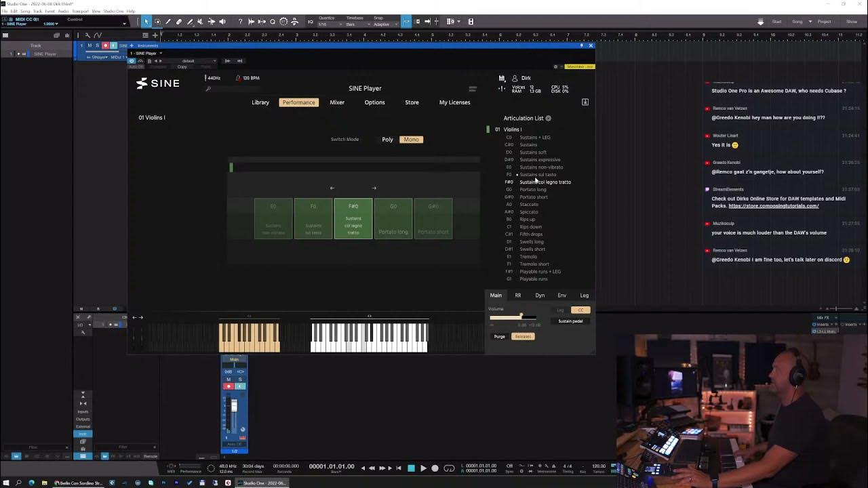Open SINE settings menu (hamburger icon)
868x488 pixels.
473,89
